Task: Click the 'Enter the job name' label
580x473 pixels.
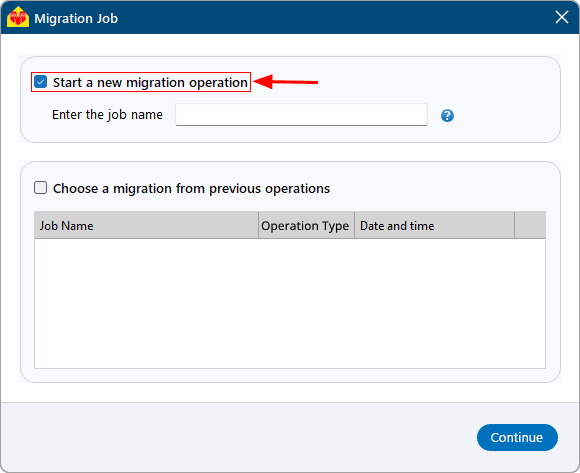Action: pyautogui.click(x=107, y=115)
